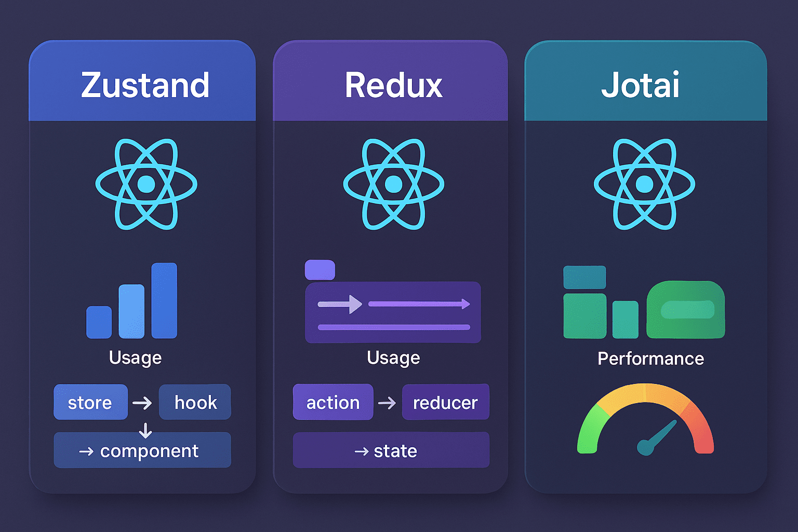
Task: Click the green blocks graphic in Jotai card
Action: (x=644, y=302)
